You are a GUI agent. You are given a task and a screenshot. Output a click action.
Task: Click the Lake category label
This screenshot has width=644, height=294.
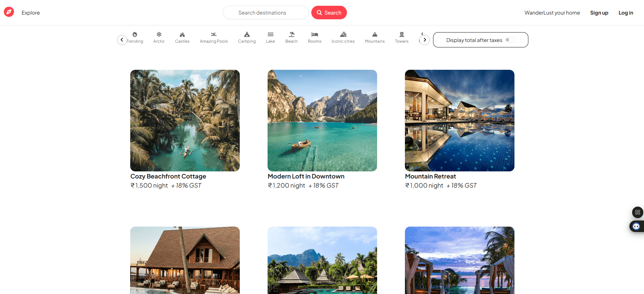pyautogui.click(x=271, y=41)
